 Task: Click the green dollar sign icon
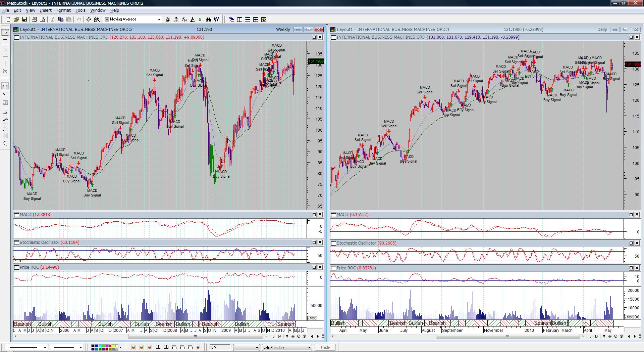(200, 19)
